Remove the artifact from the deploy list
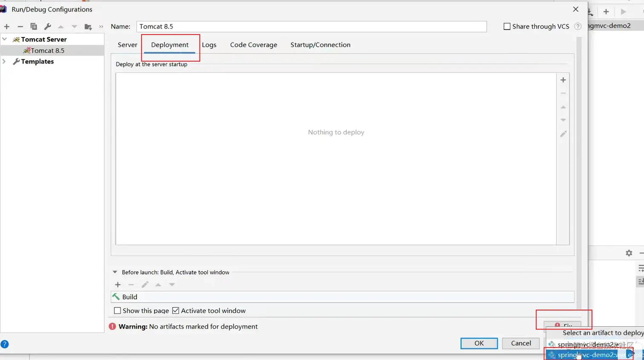This screenshot has height=360, width=644. (x=563, y=93)
